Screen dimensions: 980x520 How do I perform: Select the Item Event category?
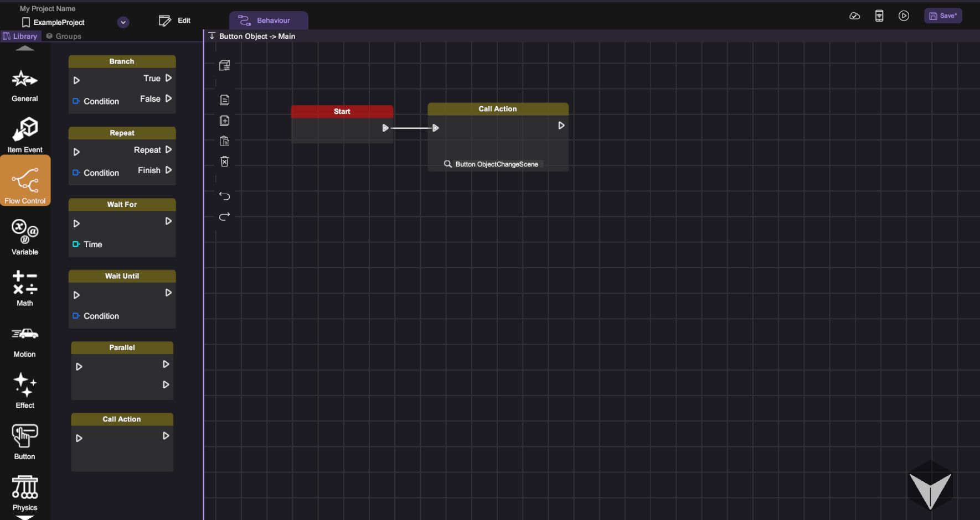pos(25,136)
